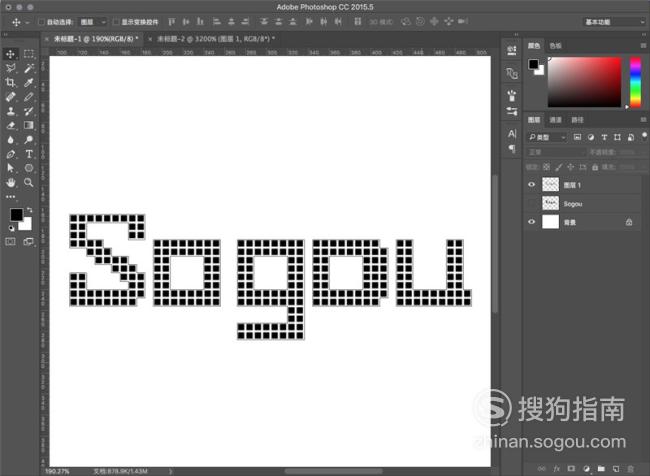Select the Hand tool
This screenshot has width=650, height=476.
click(10, 182)
